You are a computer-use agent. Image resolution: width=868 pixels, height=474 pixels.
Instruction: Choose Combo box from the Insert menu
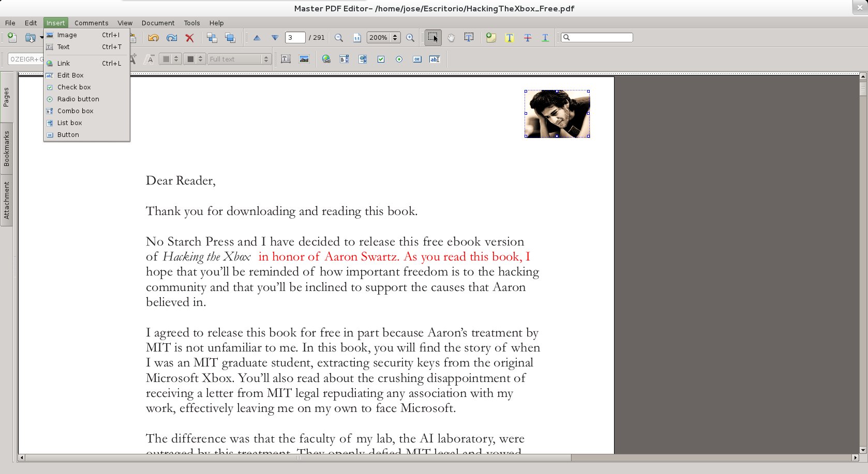[x=86, y=111]
